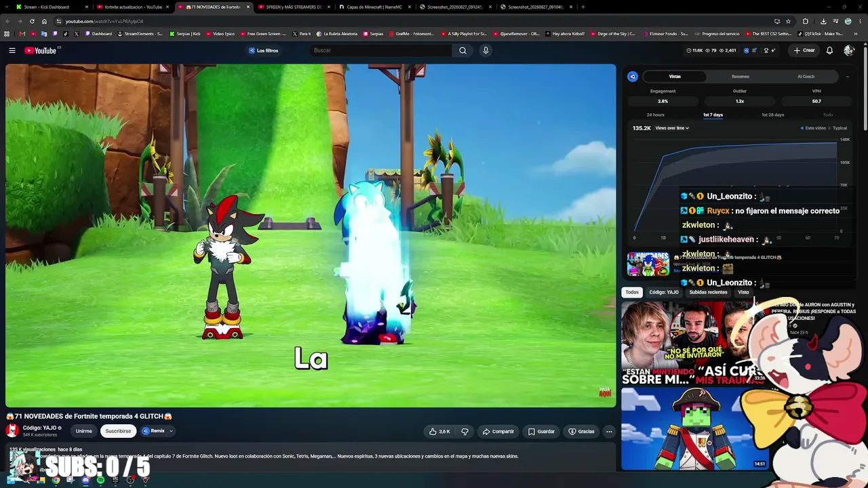Open Discord from the taskbar
The width and height of the screenshot is (868, 488).
point(85,481)
